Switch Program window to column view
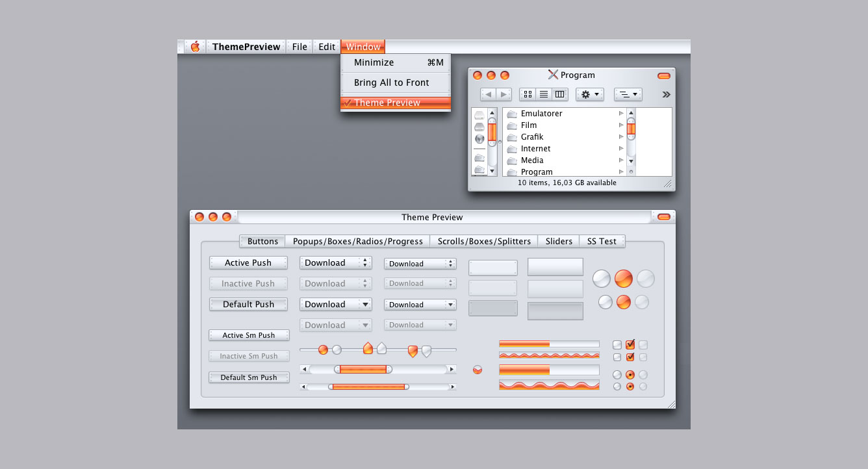This screenshot has height=469, width=868. coord(560,94)
